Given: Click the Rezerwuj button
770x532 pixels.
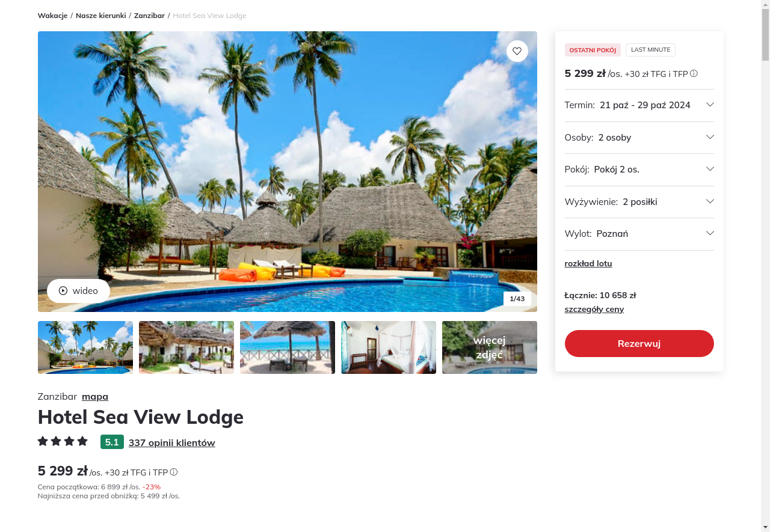Looking at the screenshot, I should pos(639,343).
